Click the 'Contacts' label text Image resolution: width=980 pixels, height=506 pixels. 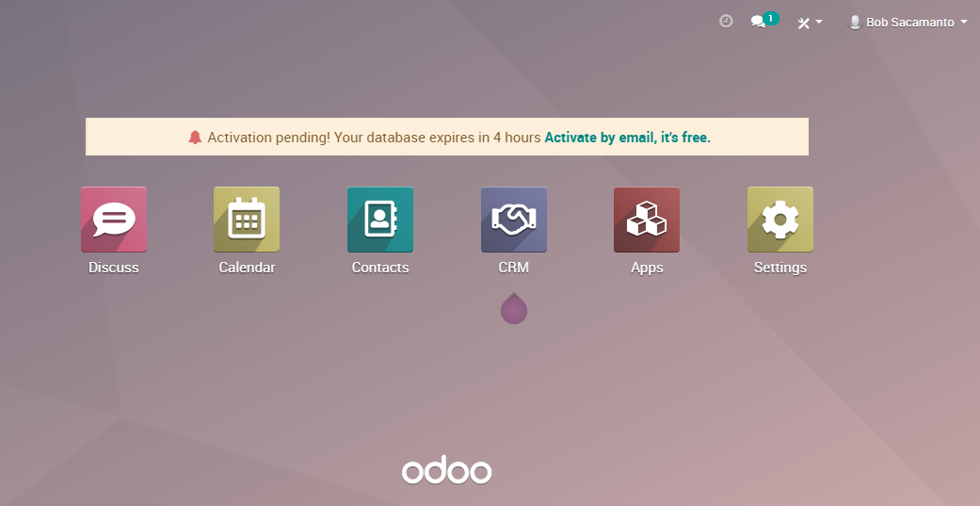tap(380, 268)
